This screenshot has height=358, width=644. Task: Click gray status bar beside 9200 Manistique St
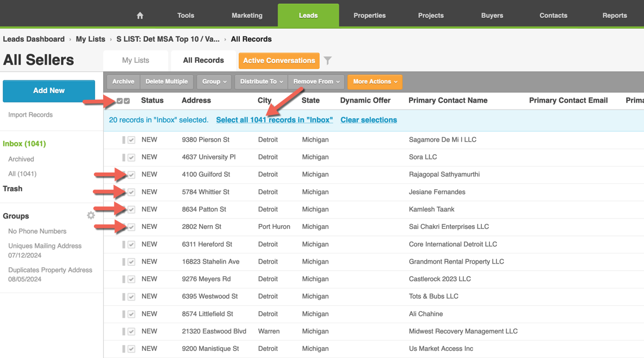coord(124,349)
